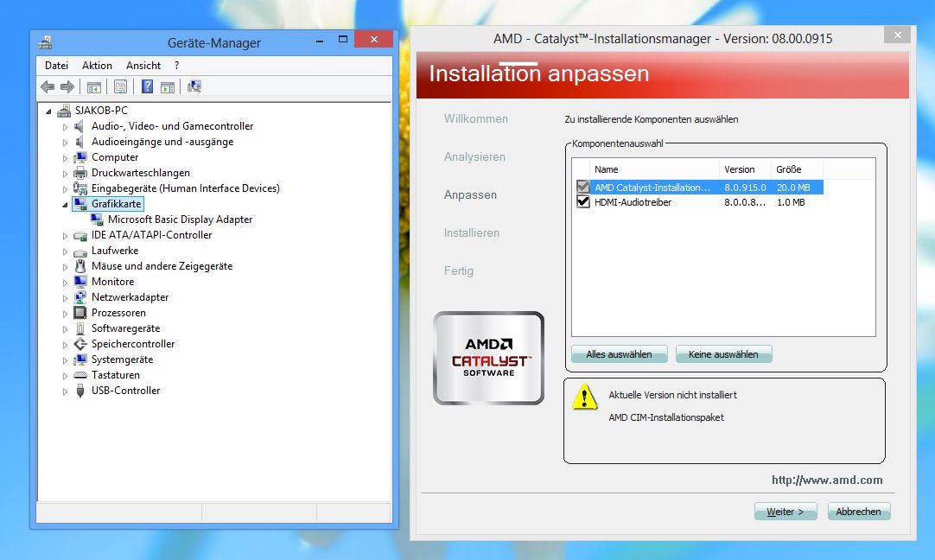Click the Speichercontroller icon
The image size is (935, 560).
[x=80, y=344]
